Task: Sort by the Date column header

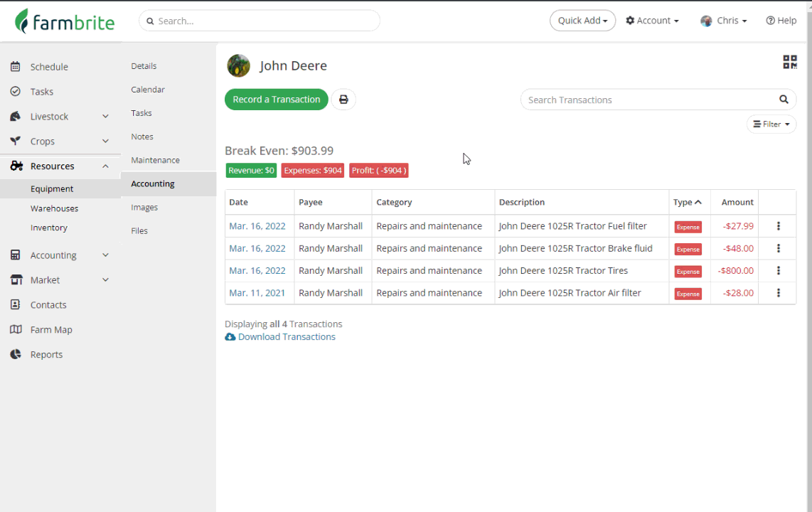Action: [238, 202]
